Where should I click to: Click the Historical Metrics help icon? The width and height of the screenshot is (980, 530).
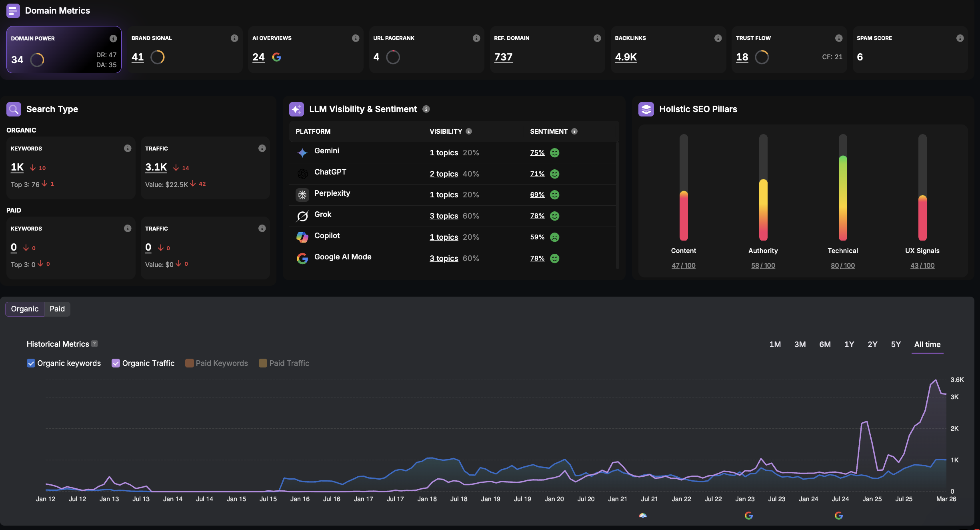point(95,343)
